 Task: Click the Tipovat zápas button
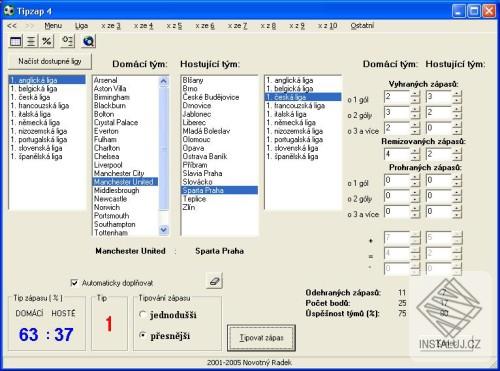261,338
